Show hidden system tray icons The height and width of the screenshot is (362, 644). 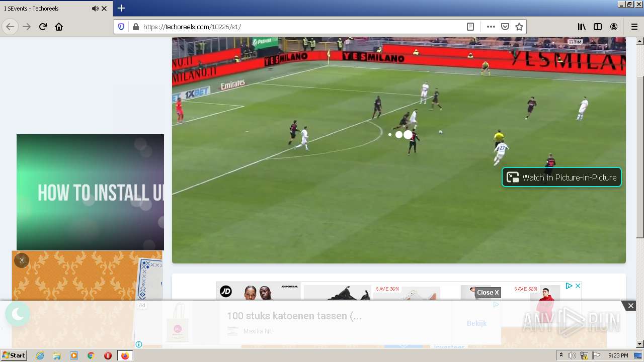point(561,355)
